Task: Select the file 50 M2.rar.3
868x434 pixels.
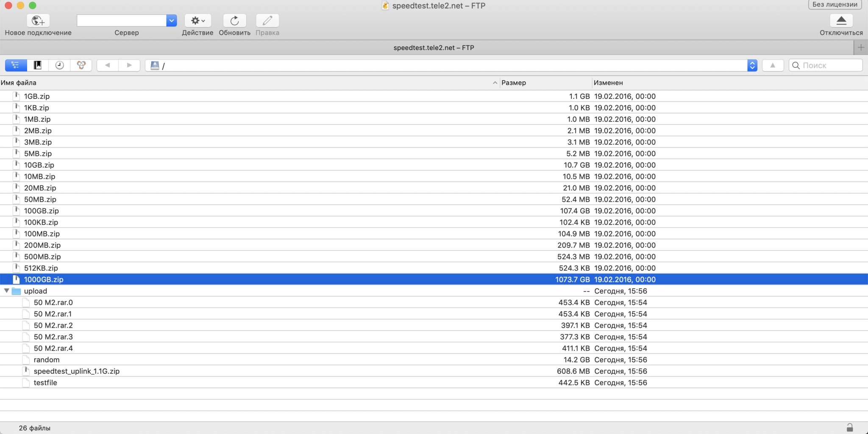Action: [434, 337]
